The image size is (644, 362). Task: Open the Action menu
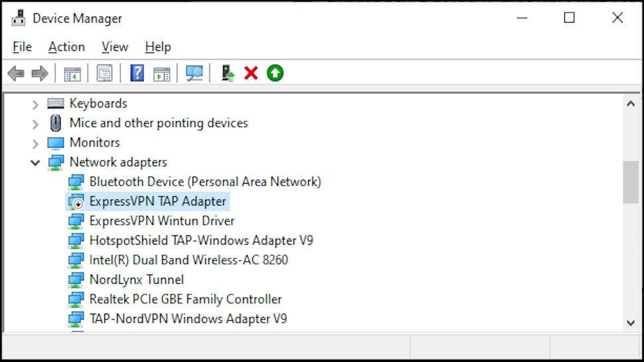point(66,47)
